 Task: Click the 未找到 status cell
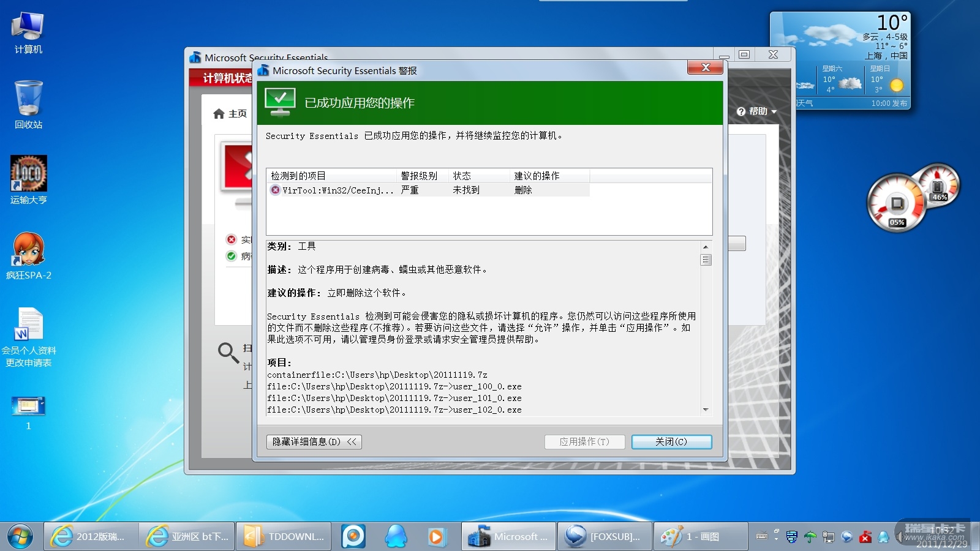click(x=466, y=190)
